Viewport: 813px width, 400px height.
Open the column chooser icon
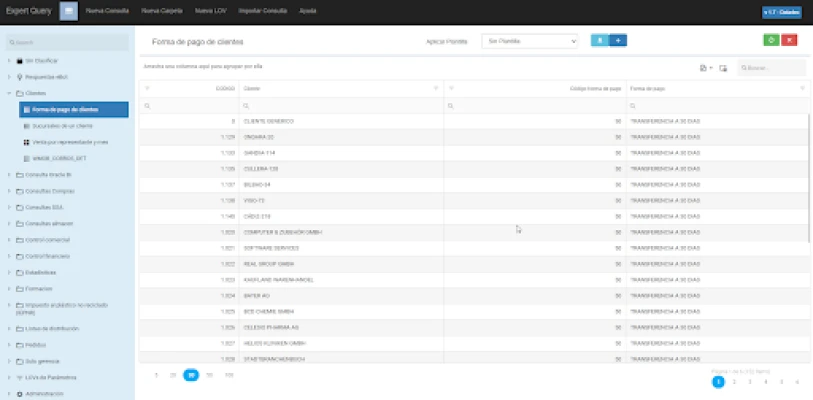723,68
